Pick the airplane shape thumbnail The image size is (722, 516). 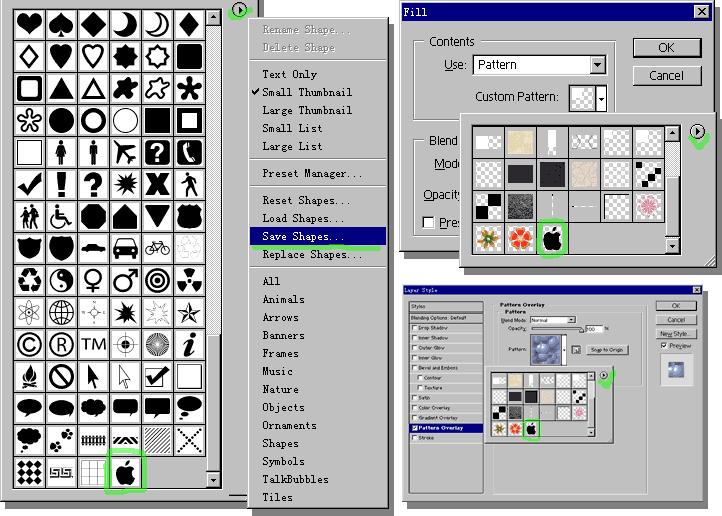tap(125, 152)
